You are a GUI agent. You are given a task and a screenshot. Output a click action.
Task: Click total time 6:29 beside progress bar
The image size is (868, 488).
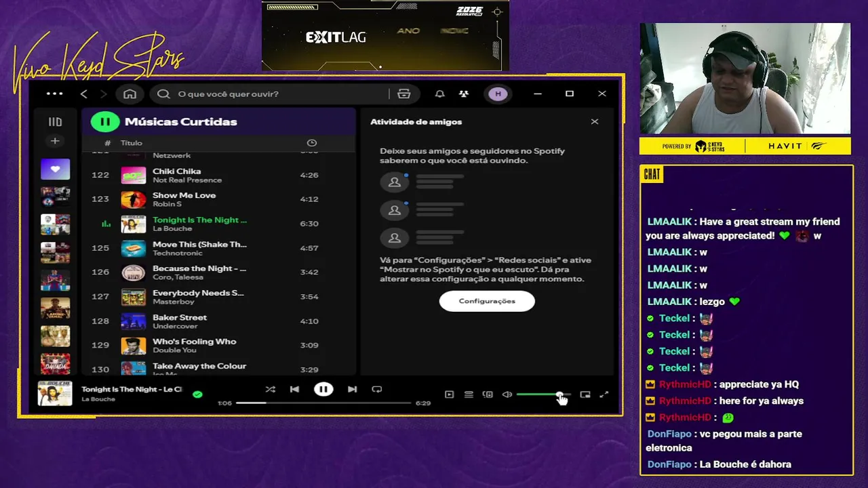click(423, 403)
